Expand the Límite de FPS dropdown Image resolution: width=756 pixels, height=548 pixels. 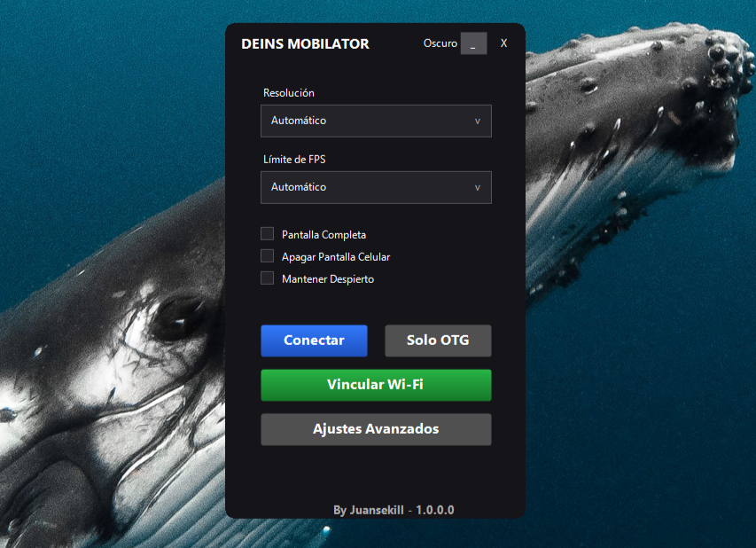pos(376,187)
